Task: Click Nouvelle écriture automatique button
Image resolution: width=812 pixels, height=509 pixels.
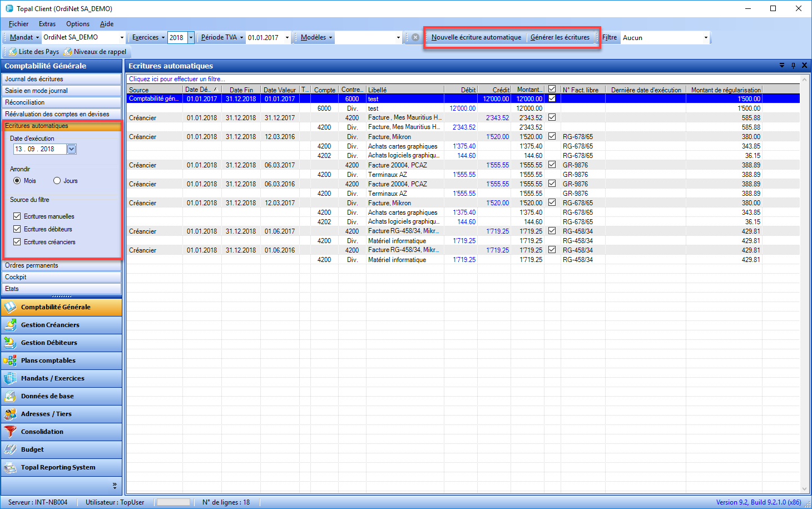Action: click(x=477, y=38)
